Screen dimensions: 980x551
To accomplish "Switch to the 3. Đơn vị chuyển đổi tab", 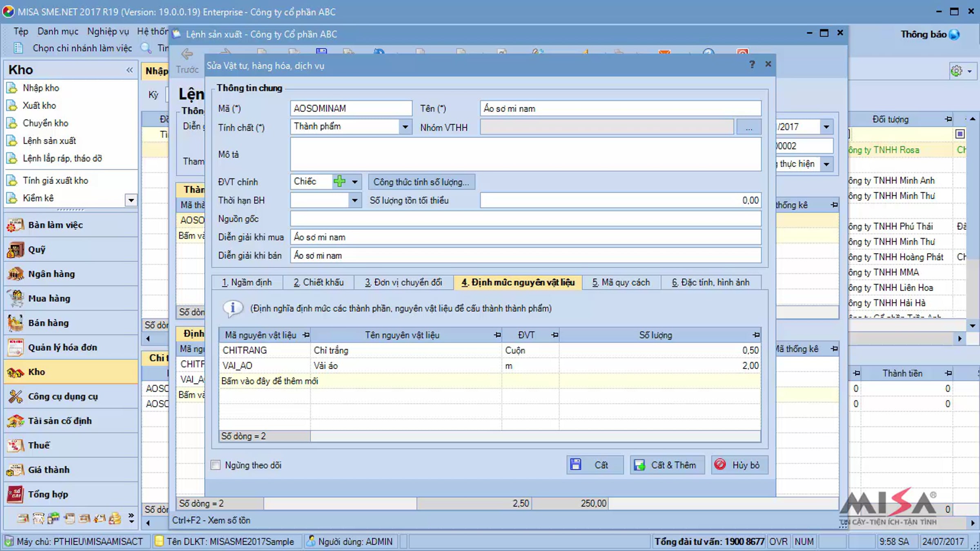I will pos(403,282).
